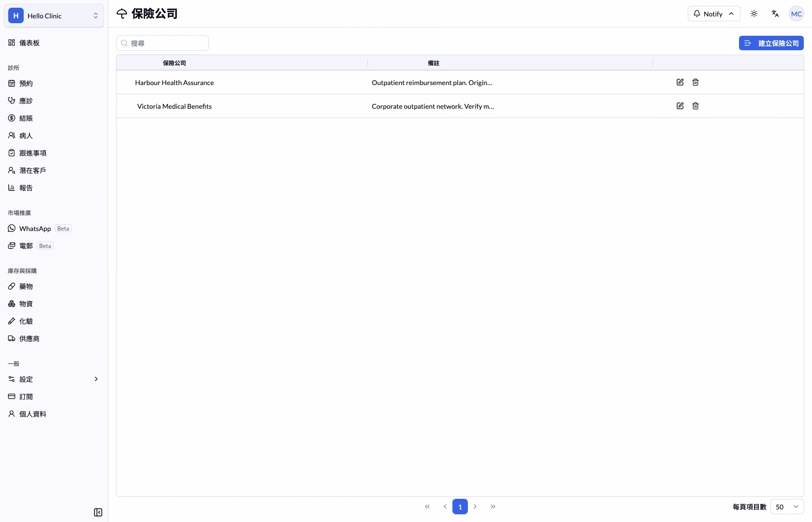This screenshot has height=522, width=812.
Task: Open 跟進事項 follow-ups in sidebar
Action: tap(54, 153)
